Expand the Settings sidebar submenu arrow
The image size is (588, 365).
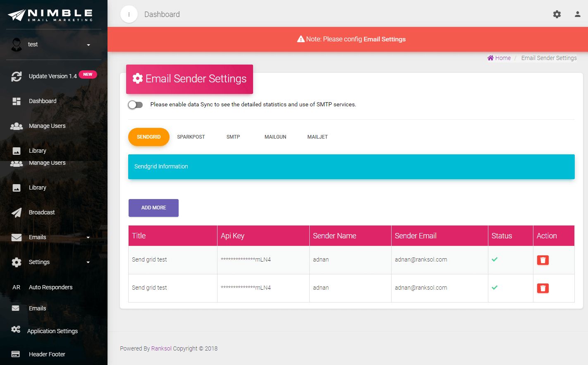click(88, 262)
